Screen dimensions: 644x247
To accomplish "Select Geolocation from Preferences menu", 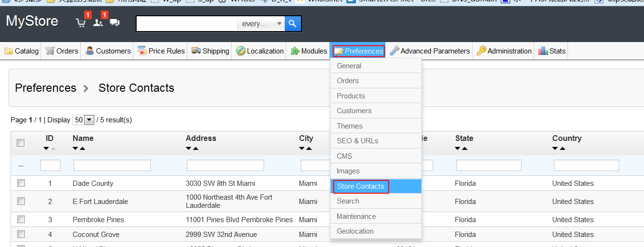I will point(355,231).
